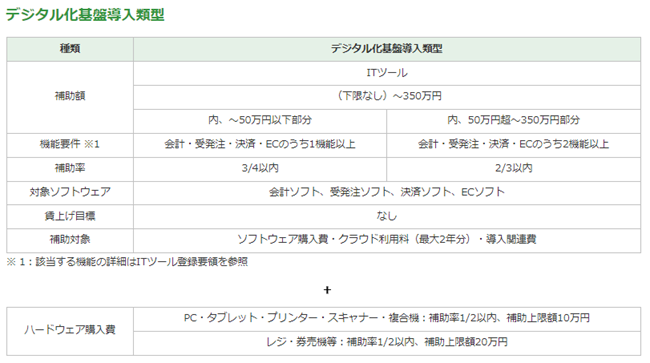Viewport: 650px width, 363px height.
Task: Select the 2/3以内 subsidy rate cell
Action: coord(514,169)
